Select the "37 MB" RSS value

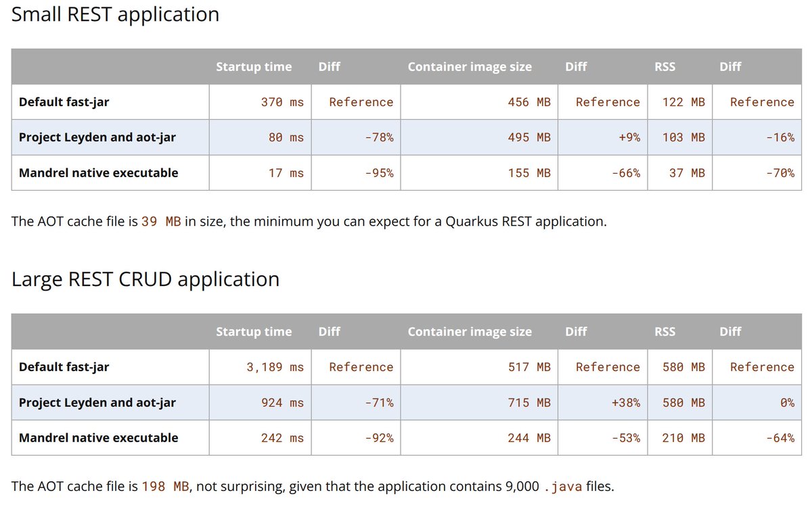pos(687,172)
